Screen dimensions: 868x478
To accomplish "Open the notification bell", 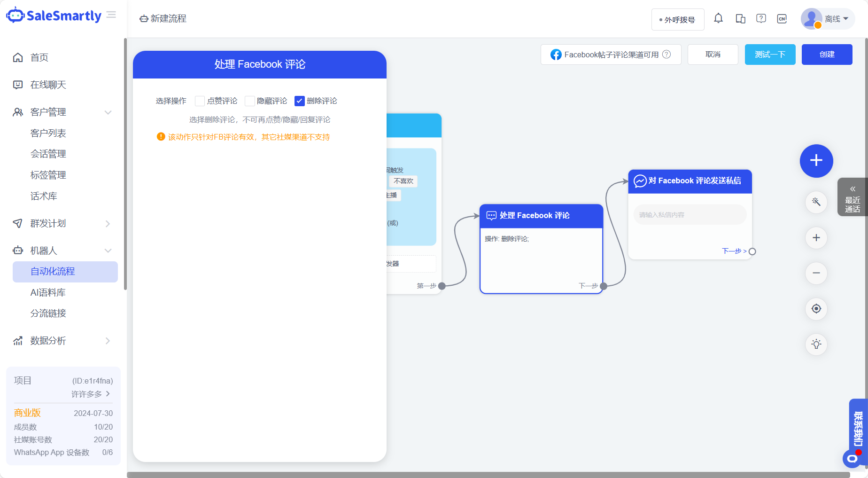I will (718, 18).
